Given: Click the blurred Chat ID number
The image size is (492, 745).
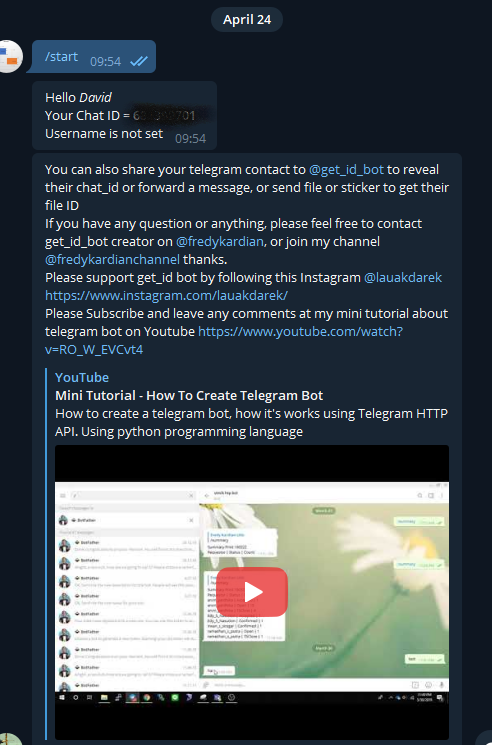Looking at the screenshot, I should [x=164, y=115].
